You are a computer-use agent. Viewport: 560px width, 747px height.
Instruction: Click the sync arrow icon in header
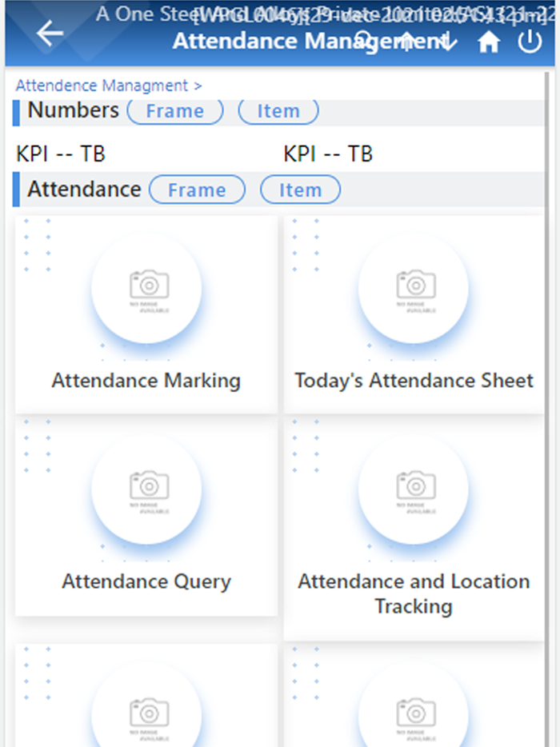click(446, 42)
